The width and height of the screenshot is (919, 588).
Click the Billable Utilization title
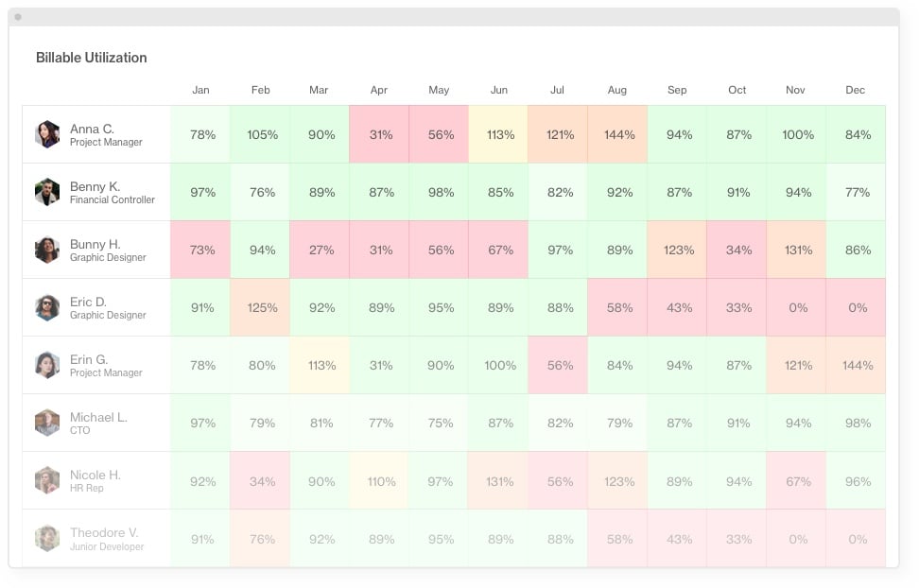92,58
